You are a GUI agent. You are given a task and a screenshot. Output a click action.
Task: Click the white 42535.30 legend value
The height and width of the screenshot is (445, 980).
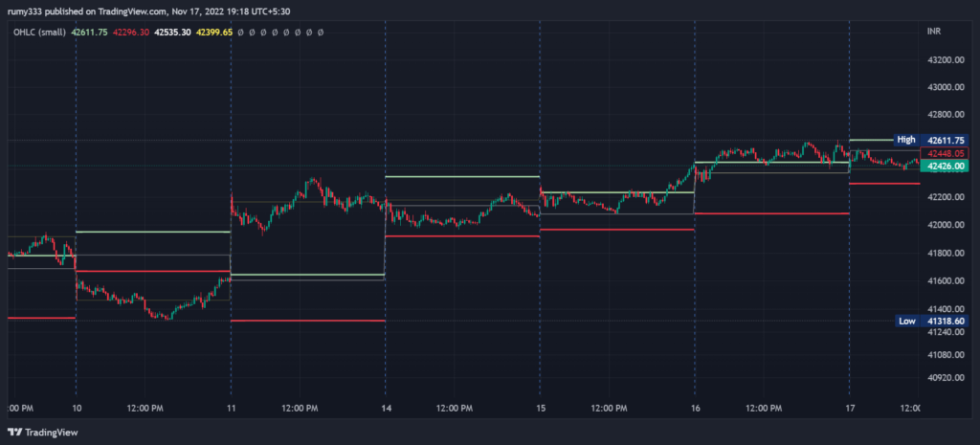[x=172, y=32]
